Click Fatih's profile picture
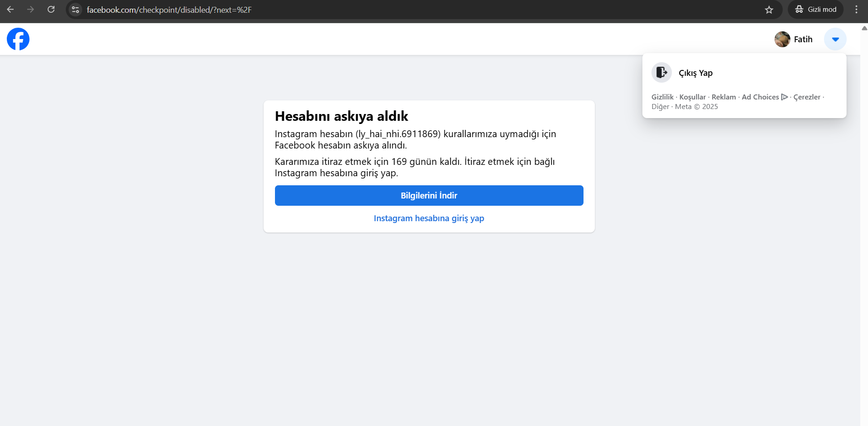Viewport: 868px width, 426px height. (x=782, y=39)
